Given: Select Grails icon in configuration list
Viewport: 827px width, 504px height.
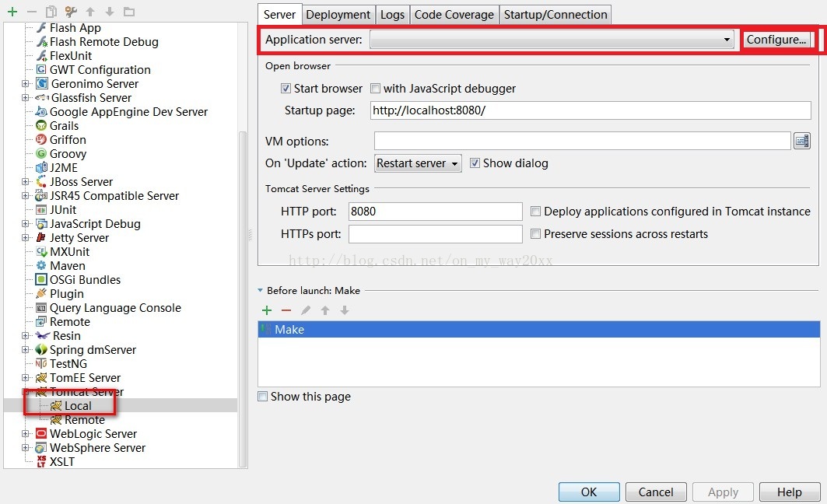Looking at the screenshot, I should pyautogui.click(x=41, y=125).
